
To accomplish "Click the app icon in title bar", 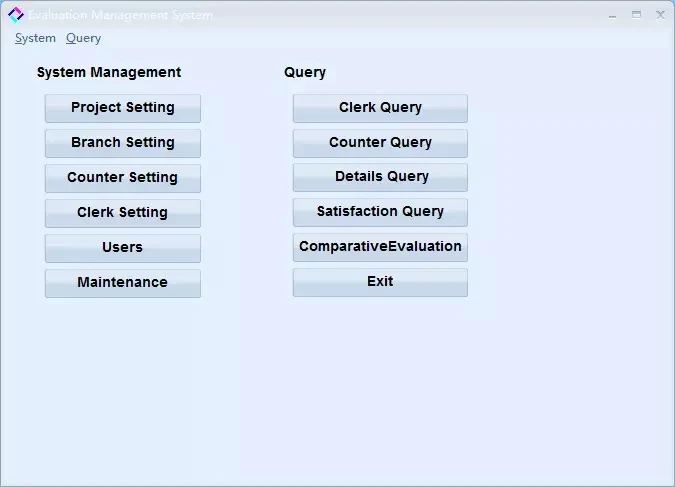I will point(15,15).
